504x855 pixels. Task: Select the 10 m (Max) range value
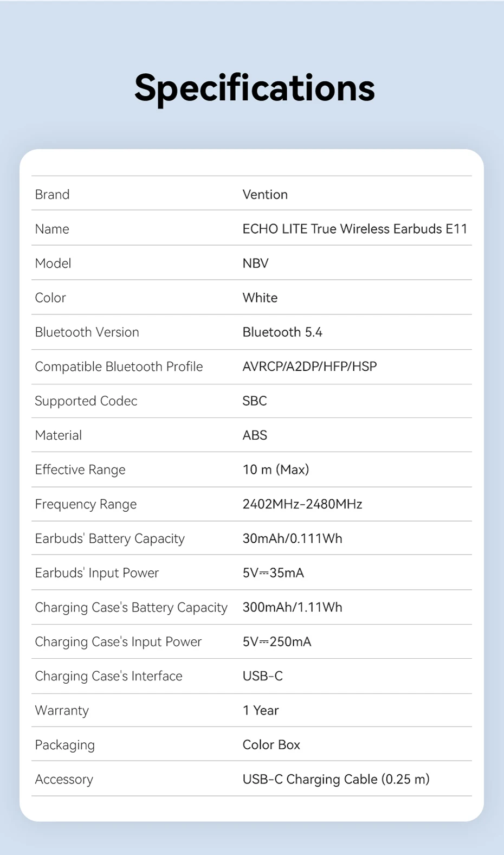275,470
